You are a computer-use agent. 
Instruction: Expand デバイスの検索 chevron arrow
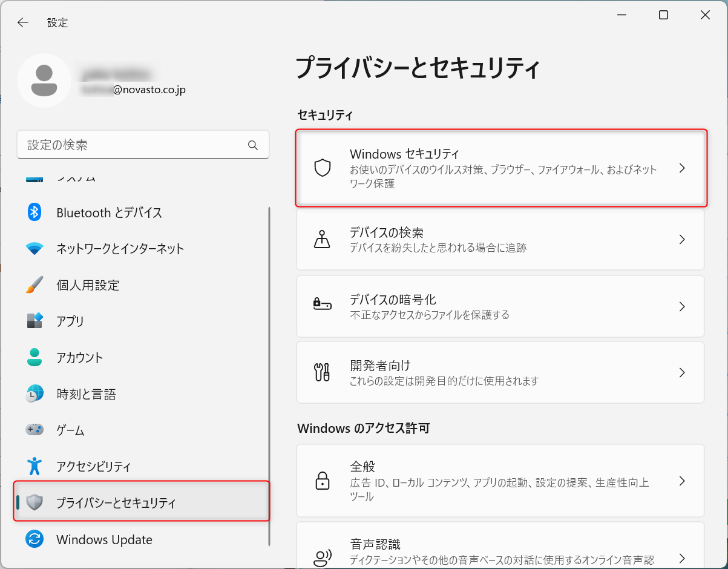coord(682,240)
